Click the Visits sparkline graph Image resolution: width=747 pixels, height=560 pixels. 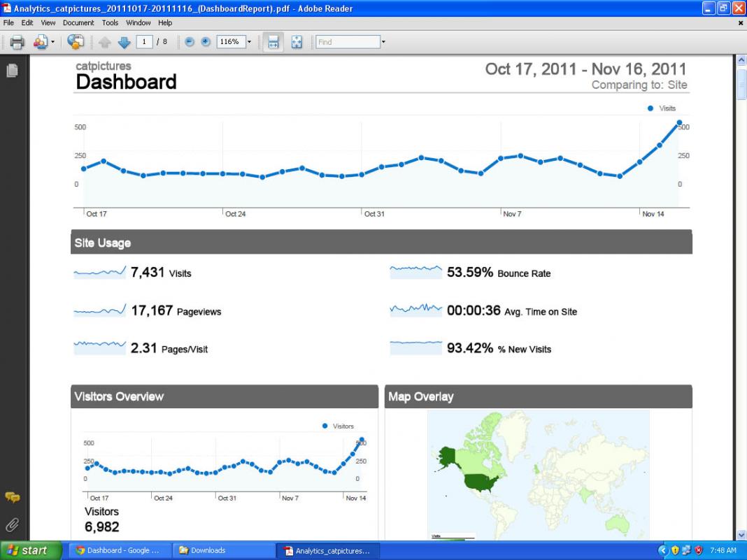[100, 272]
